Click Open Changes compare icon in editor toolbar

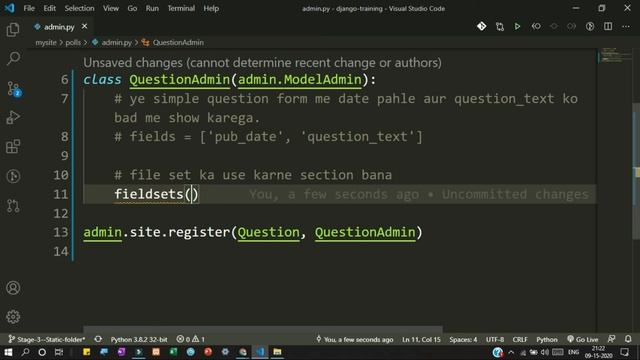click(x=500, y=27)
